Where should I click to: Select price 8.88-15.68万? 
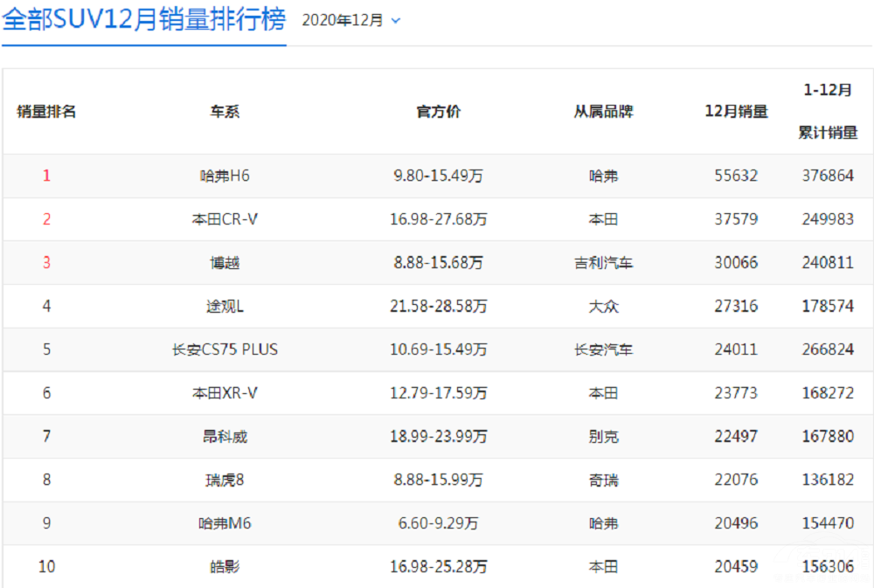[x=438, y=262]
